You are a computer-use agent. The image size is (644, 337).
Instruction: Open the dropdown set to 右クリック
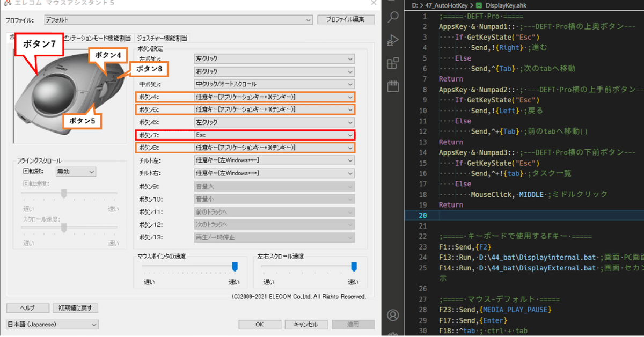coord(274,71)
